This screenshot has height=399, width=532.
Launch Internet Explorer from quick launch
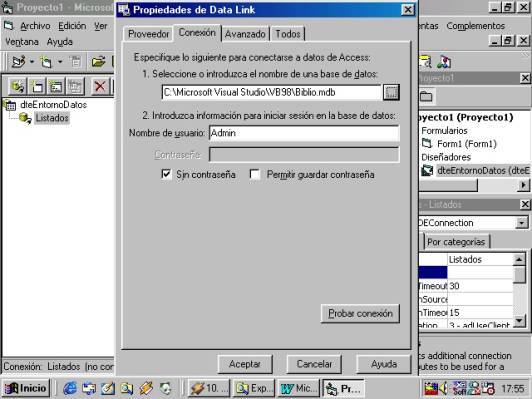(x=70, y=388)
